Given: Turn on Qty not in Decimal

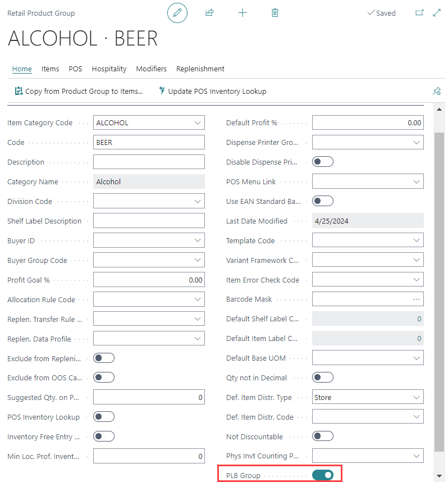Looking at the screenshot, I should (x=323, y=378).
